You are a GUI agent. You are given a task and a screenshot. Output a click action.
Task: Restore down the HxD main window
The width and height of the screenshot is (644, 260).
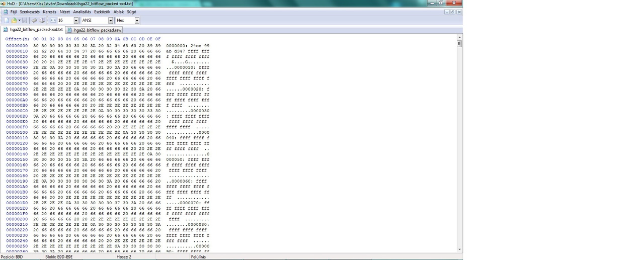tap(441, 3)
